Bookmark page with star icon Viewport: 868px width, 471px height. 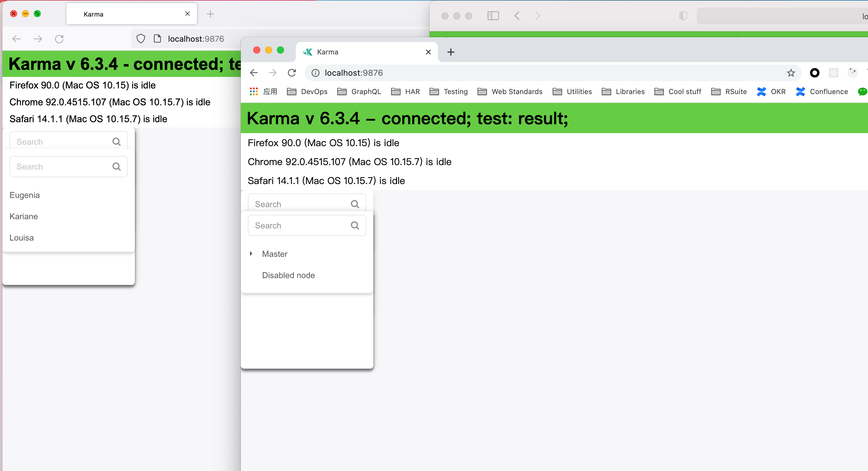pos(791,73)
